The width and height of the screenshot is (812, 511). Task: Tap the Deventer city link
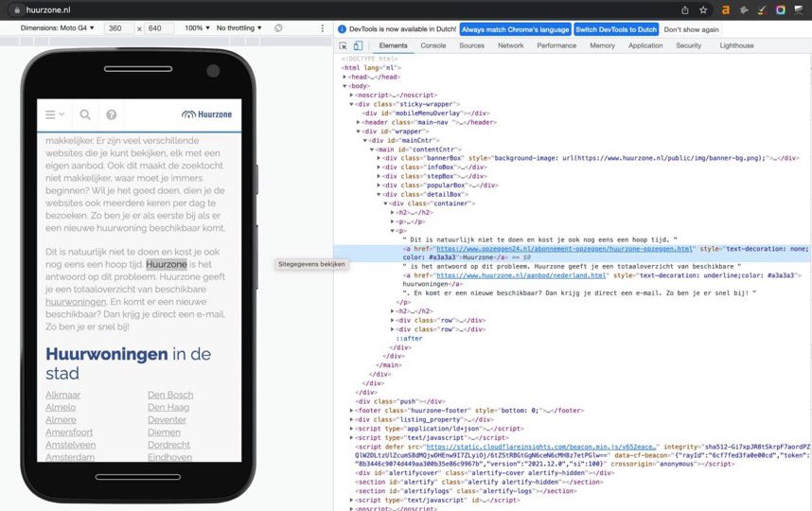167,419
